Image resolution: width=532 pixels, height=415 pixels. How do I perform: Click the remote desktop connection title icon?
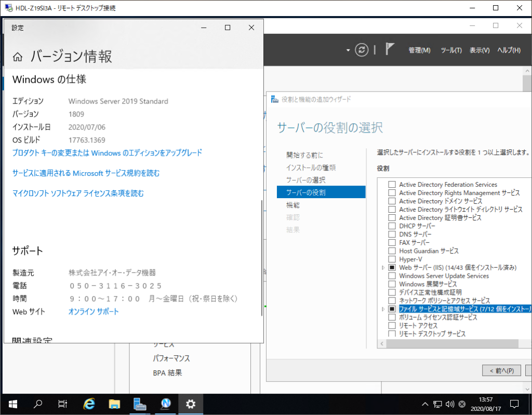pyautogui.click(x=8, y=8)
